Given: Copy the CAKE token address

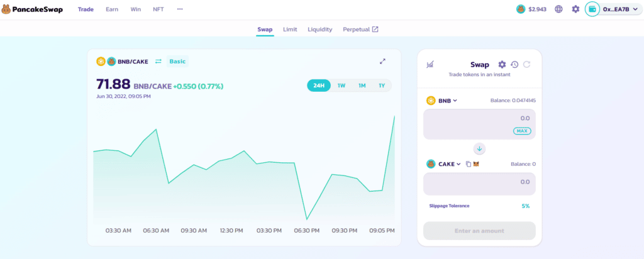Looking at the screenshot, I should [468, 164].
